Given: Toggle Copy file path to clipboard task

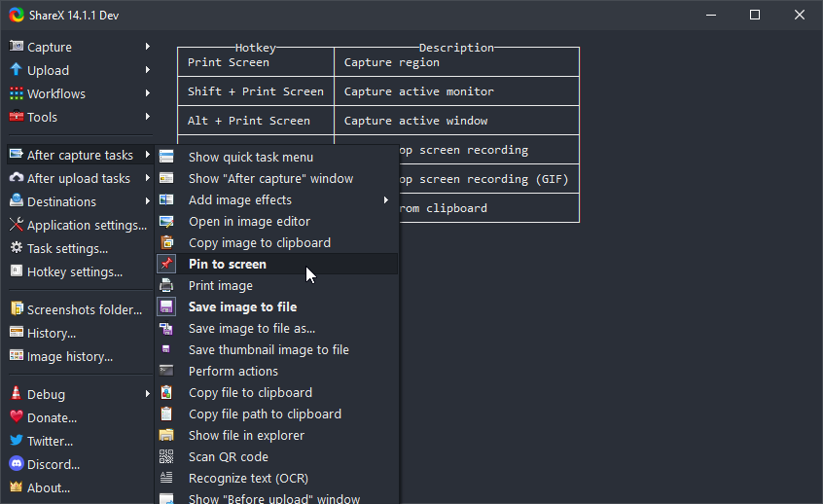Looking at the screenshot, I should (277, 414).
